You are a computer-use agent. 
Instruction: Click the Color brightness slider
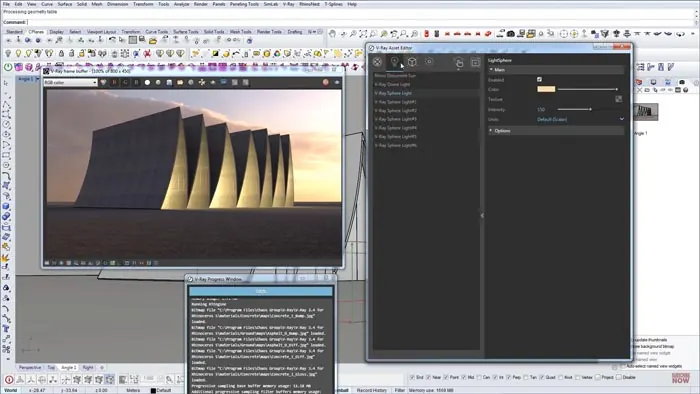click(588, 89)
